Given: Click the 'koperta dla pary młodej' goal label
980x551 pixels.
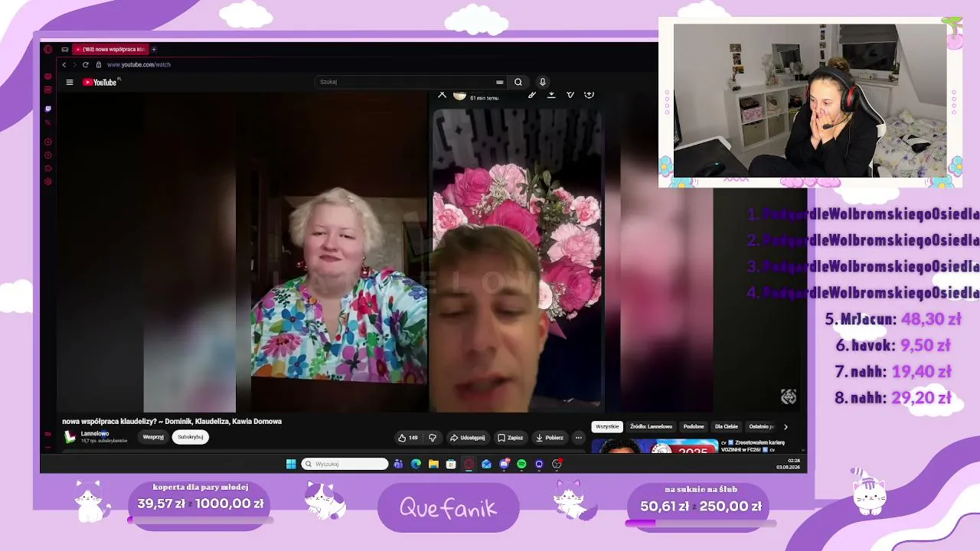Looking at the screenshot, I should point(201,487).
